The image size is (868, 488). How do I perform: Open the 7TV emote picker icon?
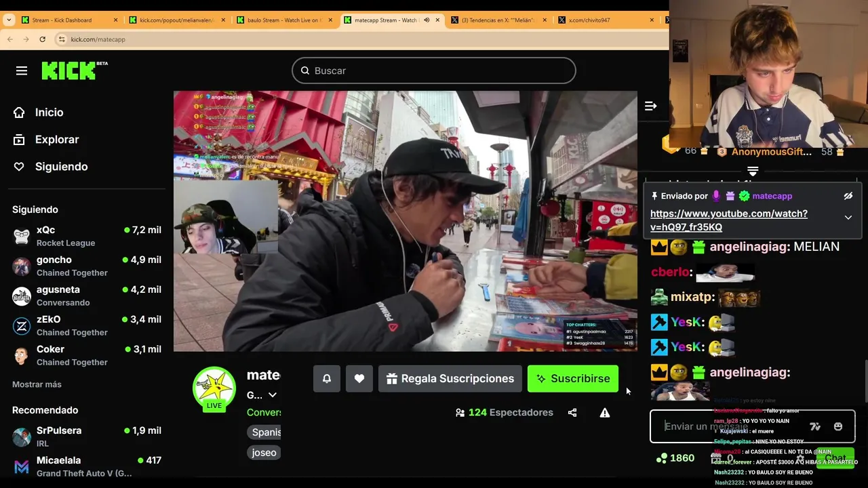(815, 426)
